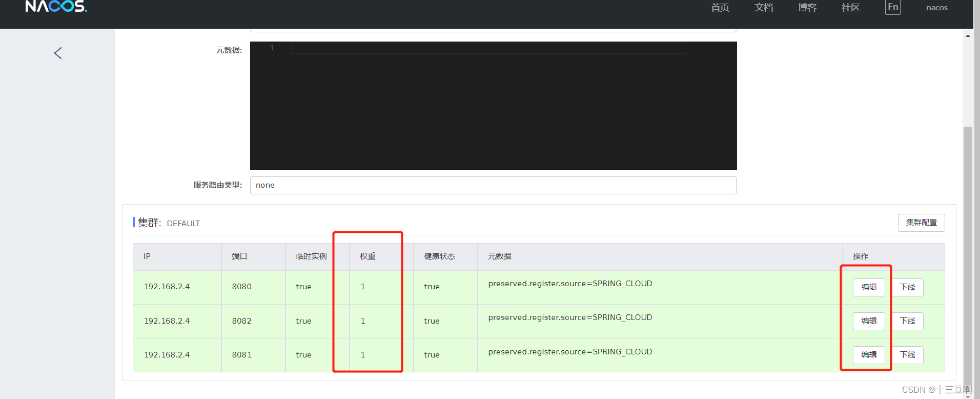Focus the 服务路由类型 field showing none
This screenshot has height=399, width=980.
click(493, 185)
